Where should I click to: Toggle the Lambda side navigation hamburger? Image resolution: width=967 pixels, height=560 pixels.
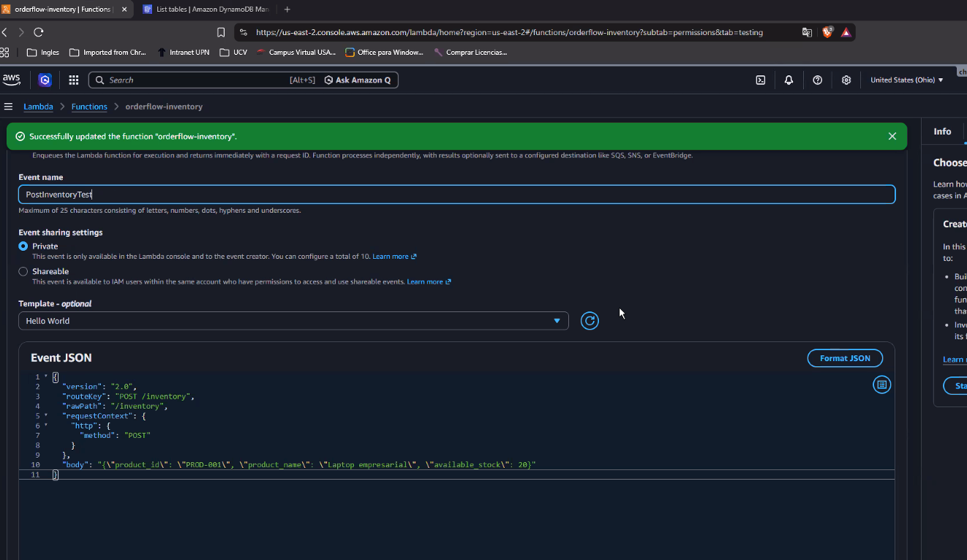(9, 107)
